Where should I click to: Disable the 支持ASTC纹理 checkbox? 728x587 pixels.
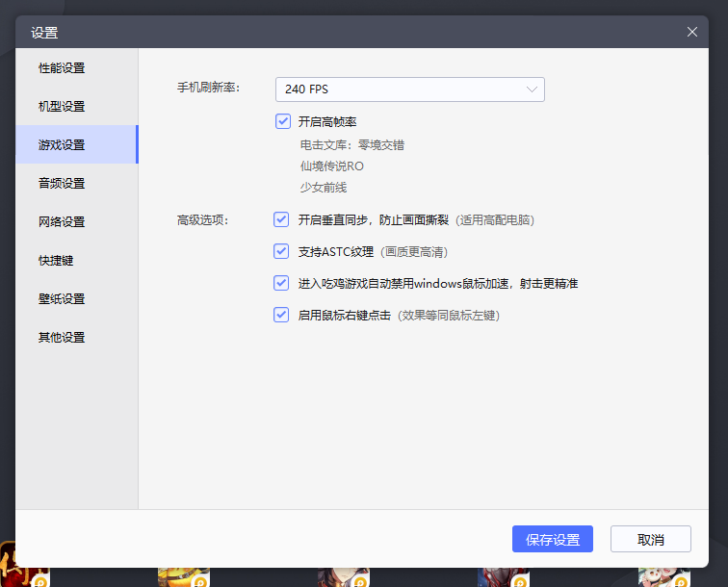281,251
